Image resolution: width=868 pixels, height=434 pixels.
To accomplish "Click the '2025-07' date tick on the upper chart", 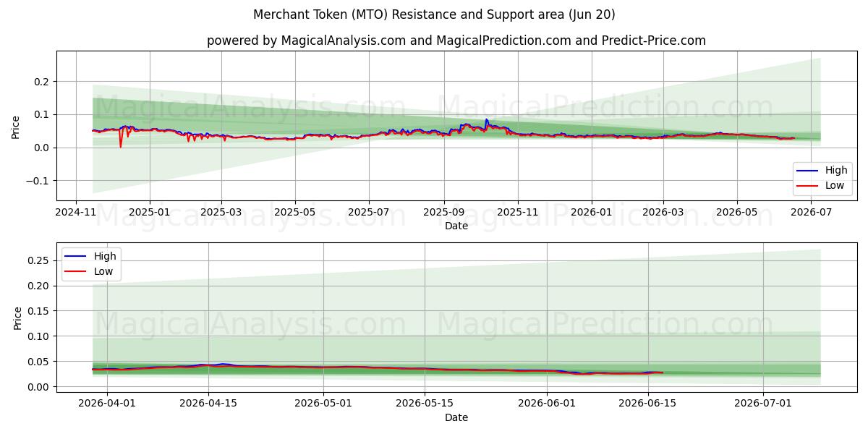I will coord(369,213).
